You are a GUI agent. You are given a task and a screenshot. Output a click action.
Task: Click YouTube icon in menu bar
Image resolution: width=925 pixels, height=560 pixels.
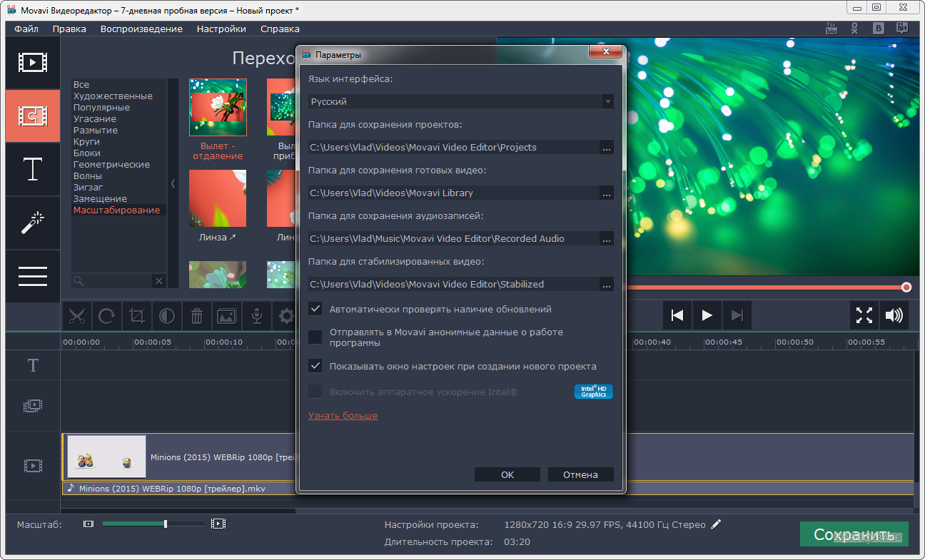pyautogui.click(x=832, y=29)
